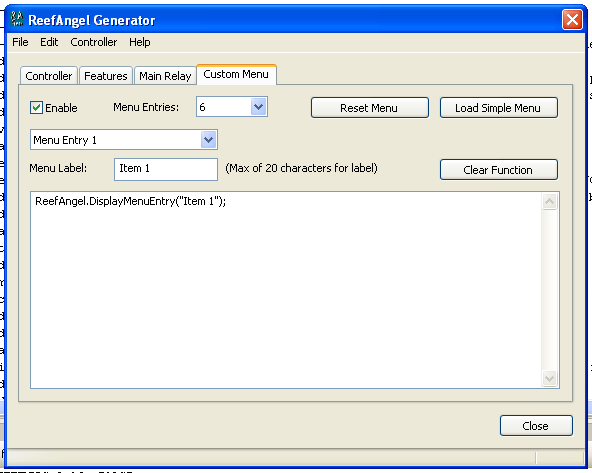Viewport: 592px width, 473px height.
Task: Click the Close button
Action: pyautogui.click(x=536, y=426)
